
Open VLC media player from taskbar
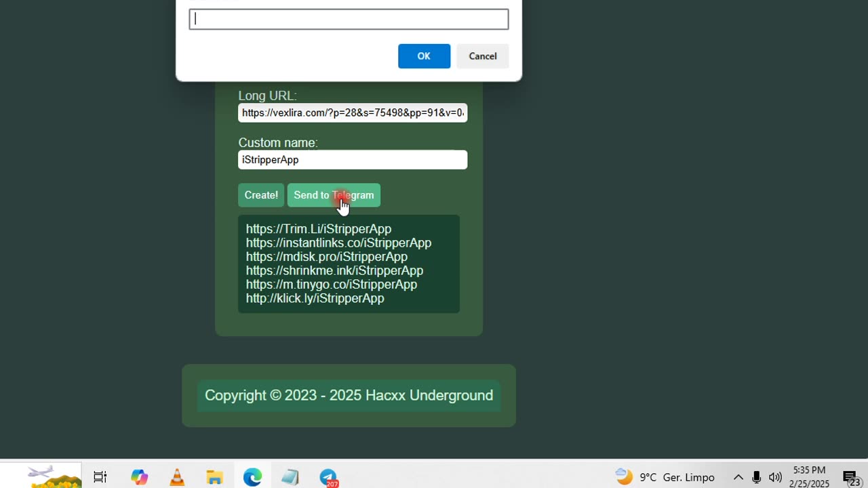point(177,477)
